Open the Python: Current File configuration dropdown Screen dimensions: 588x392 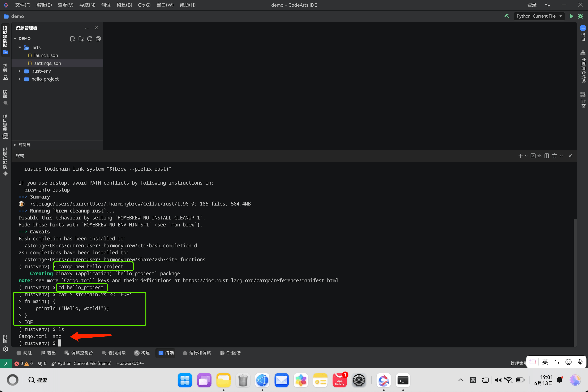click(x=539, y=16)
